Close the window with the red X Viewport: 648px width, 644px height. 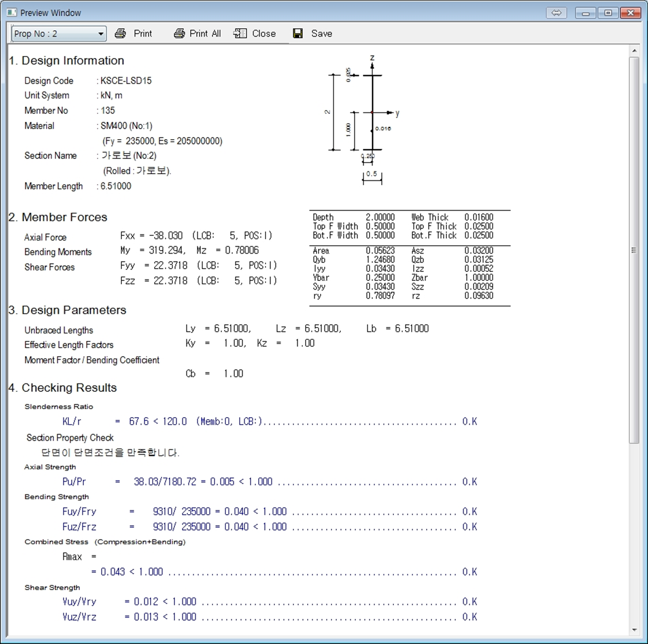point(631,13)
